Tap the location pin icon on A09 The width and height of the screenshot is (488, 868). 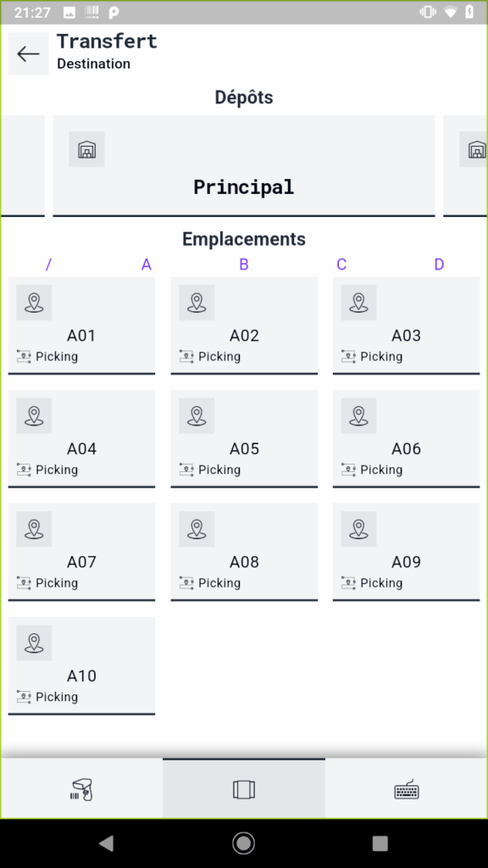pos(358,529)
